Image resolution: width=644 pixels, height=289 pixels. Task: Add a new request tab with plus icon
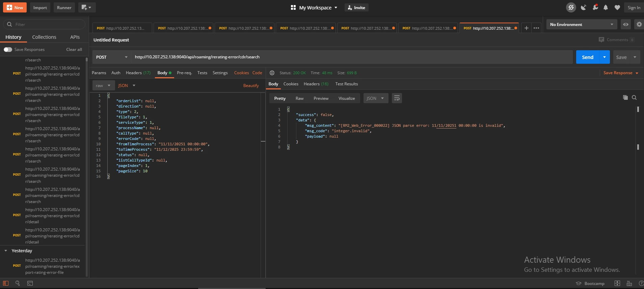(526, 28)
